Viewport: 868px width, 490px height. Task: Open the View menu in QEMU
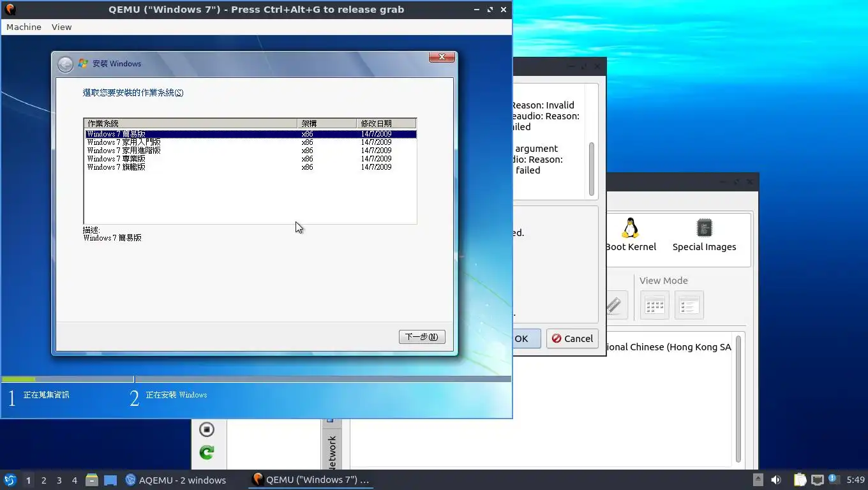tap(61, 27)
